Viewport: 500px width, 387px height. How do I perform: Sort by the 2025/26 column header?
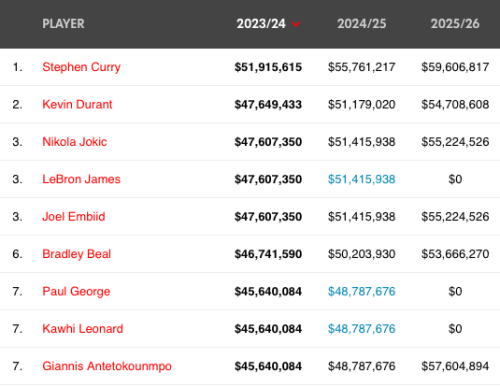click(455, 24)
